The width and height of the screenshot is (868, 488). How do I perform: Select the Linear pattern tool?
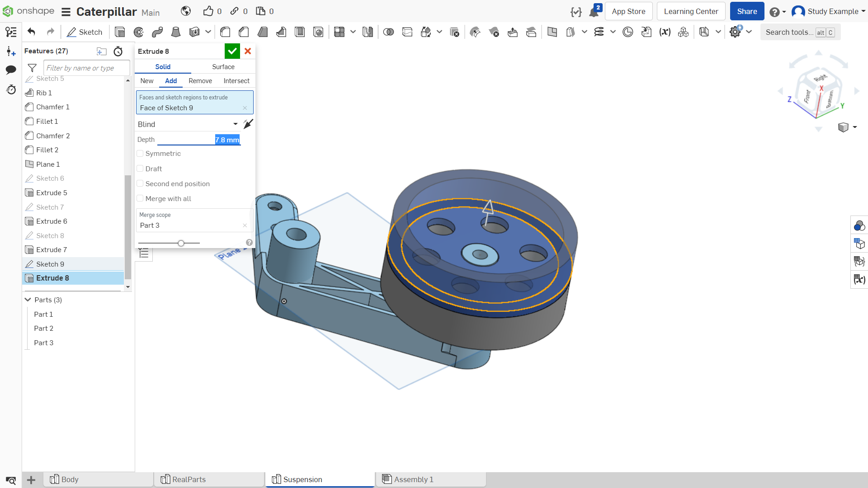tap(339, 32)
